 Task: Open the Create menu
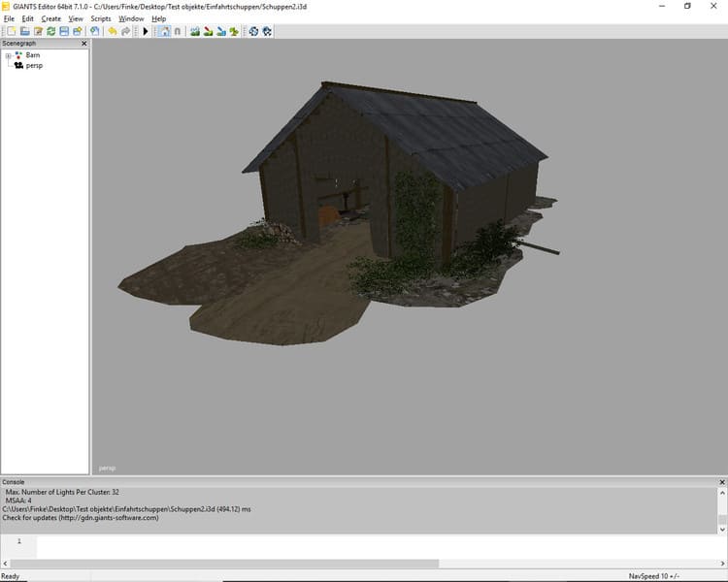click(50, 18)
